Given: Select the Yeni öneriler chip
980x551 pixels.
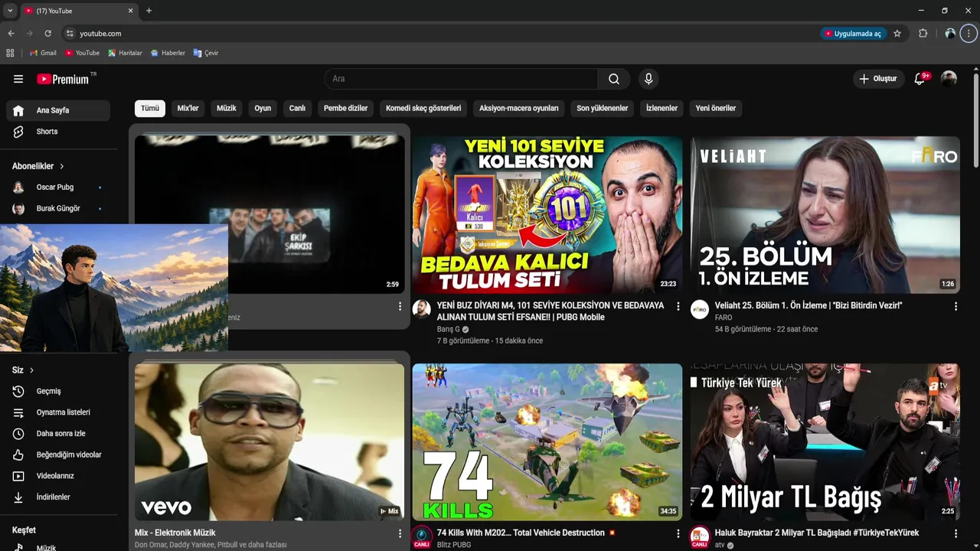Looking at the screenshot, I should pos(716,109).
